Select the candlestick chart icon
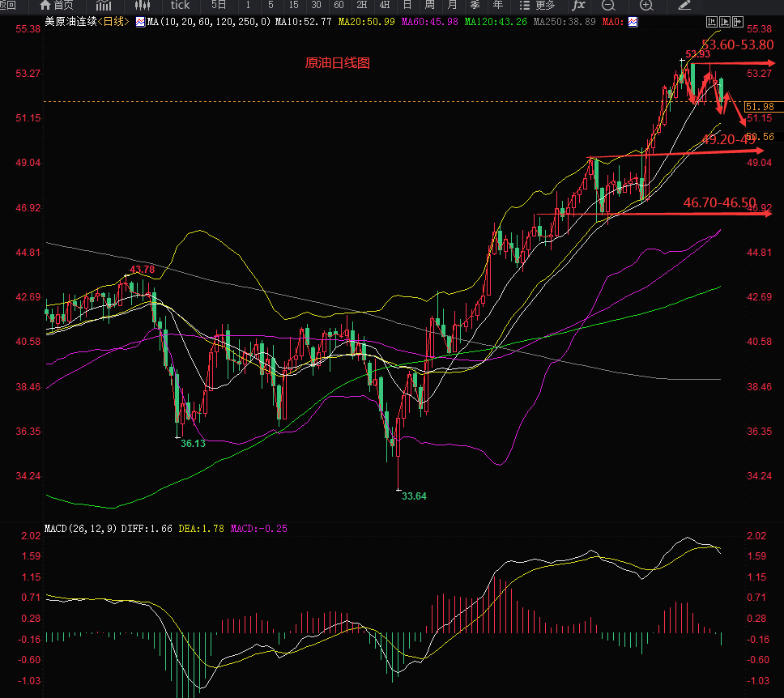 click(x=143, y=5)
